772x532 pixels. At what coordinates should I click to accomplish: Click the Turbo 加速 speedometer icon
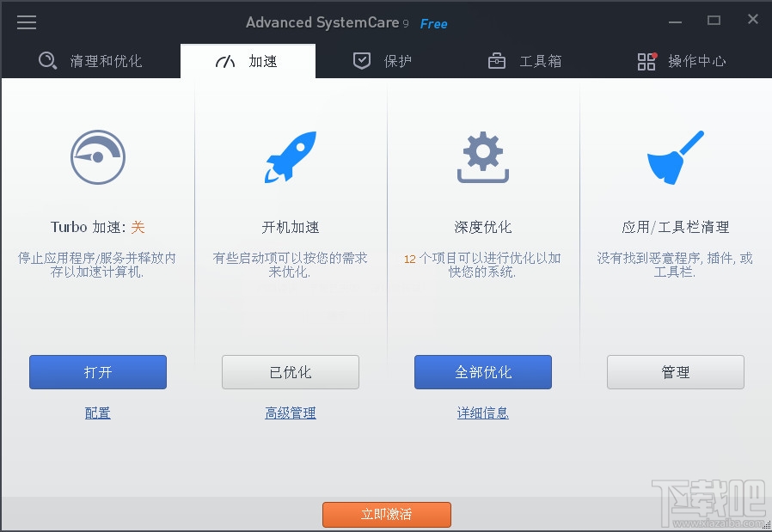(97, 157)
